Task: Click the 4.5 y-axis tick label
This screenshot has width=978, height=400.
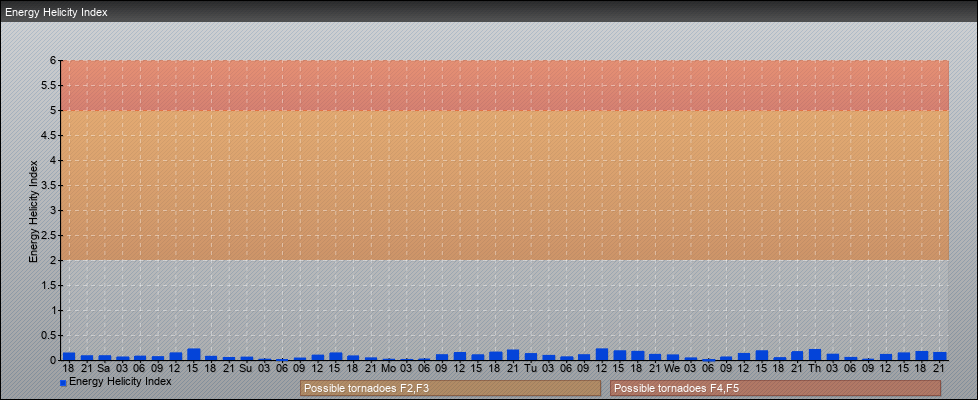Action: (x=50, y=135)
